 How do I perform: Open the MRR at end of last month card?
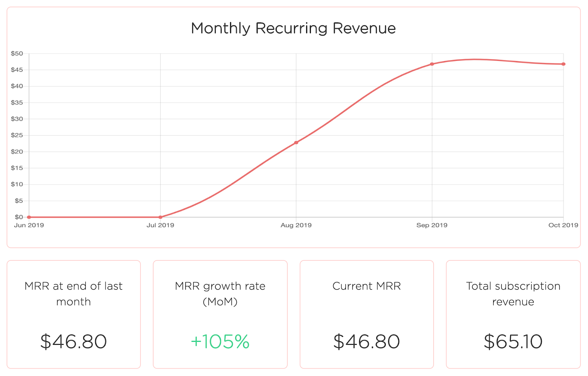click(73, 314)
